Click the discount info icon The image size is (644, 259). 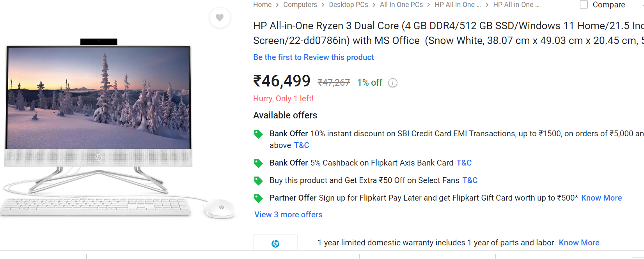click(x=393, y=83)
